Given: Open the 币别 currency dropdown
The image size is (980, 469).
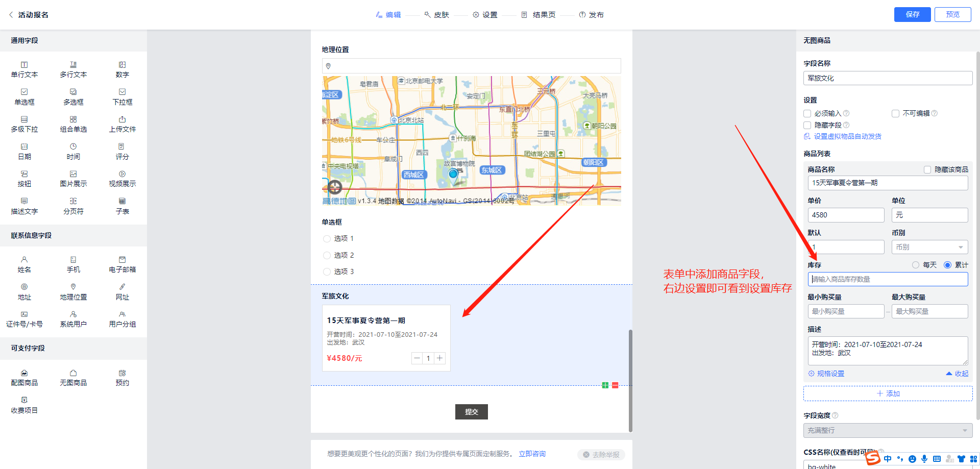Looking at the screenshot, I should click(929, 247).
